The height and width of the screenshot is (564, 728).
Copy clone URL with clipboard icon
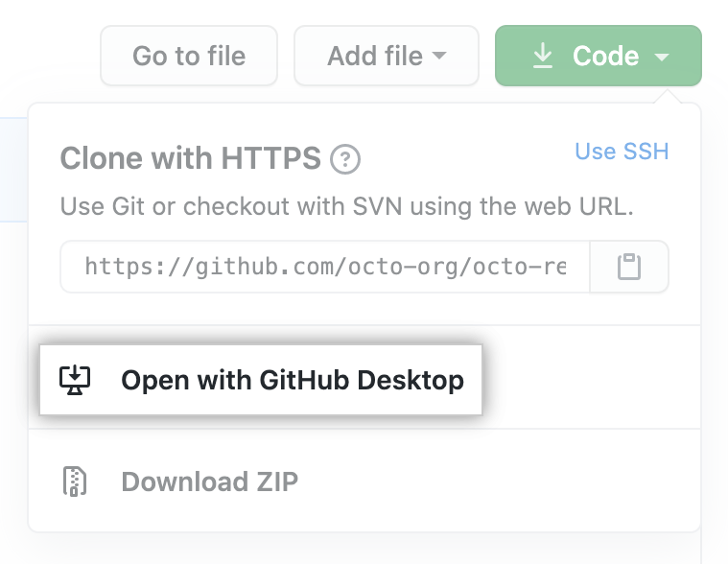(629, 267)
